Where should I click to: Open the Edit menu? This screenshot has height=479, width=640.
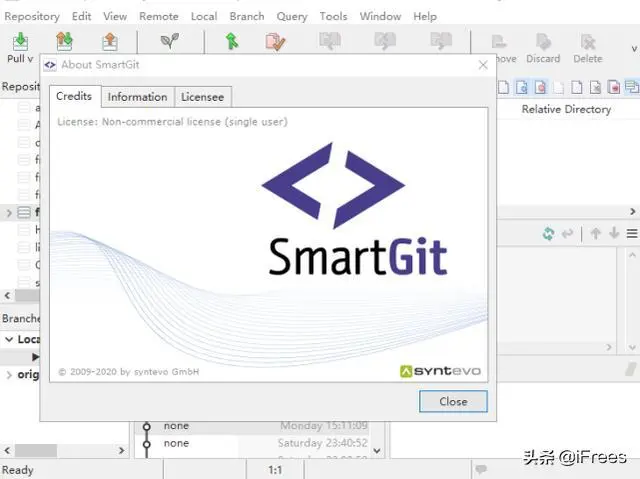(81, 16)
